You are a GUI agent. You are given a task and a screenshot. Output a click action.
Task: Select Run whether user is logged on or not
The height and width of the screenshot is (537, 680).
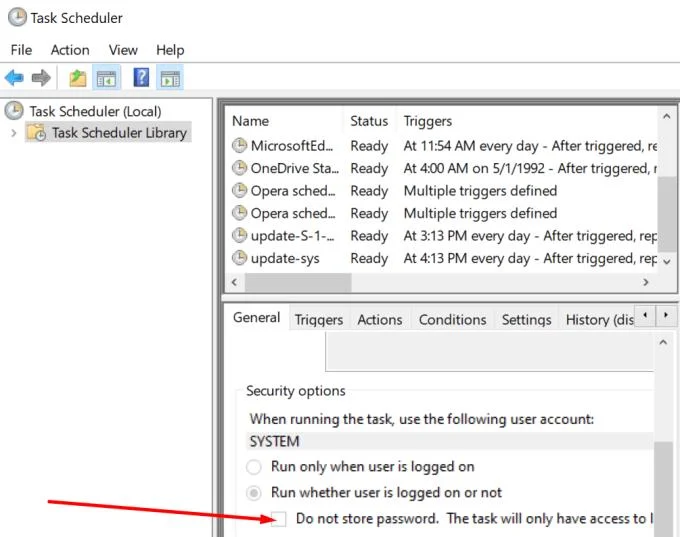coord(254,493)
